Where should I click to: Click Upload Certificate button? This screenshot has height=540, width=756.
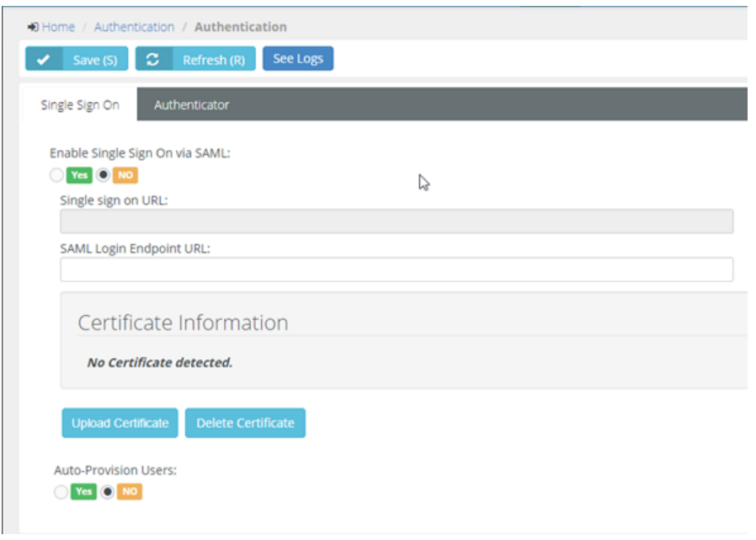click(120, 423)
